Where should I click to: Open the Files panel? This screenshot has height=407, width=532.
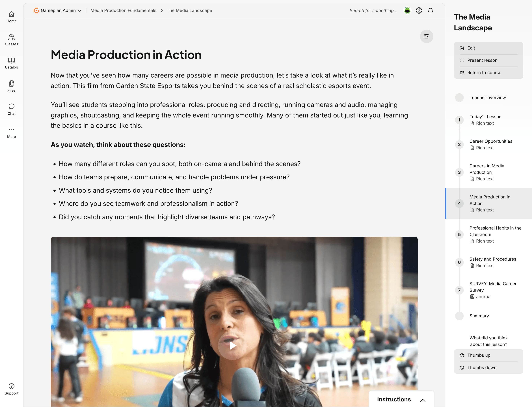tap(11, 86)
